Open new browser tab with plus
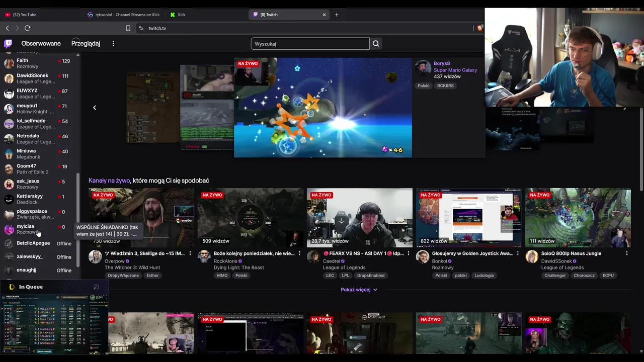Image resolution: width=644 pixels, height=362 pixels. coord(337,15)
